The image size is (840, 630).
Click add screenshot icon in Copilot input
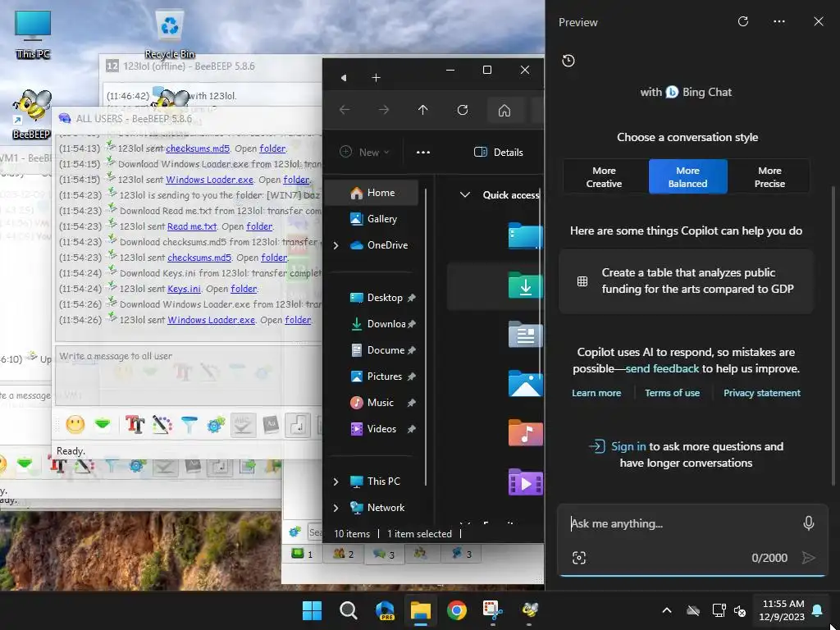(579, 558)
